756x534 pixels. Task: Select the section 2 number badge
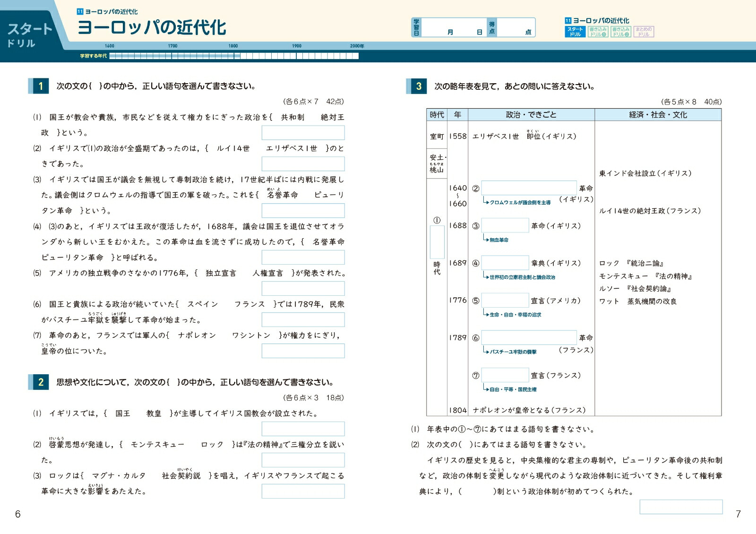42,381
